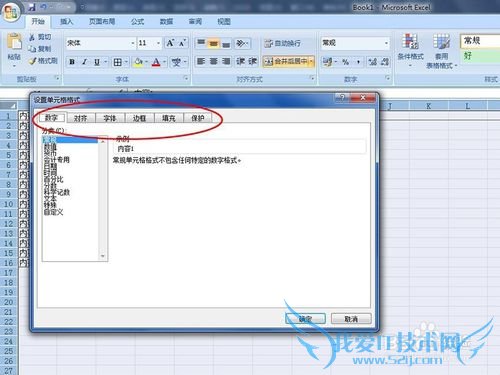Copy selection using the 复制 icon
Image resolution: width=500 pixels, height=375 pixels.
coord(32,49)
